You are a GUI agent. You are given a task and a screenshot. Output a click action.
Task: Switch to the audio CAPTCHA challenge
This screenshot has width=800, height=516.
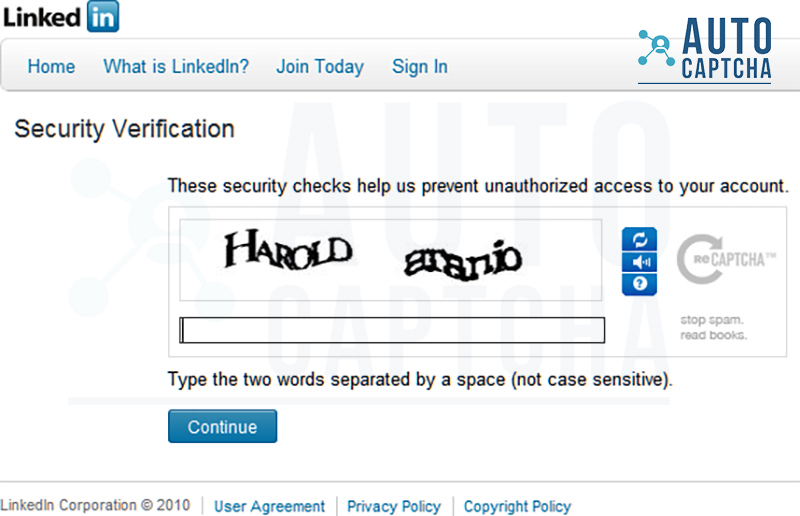639,262
